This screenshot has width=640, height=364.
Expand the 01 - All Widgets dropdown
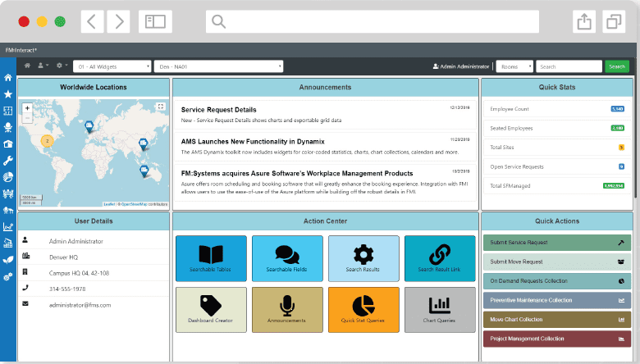(x=112, y=66)
